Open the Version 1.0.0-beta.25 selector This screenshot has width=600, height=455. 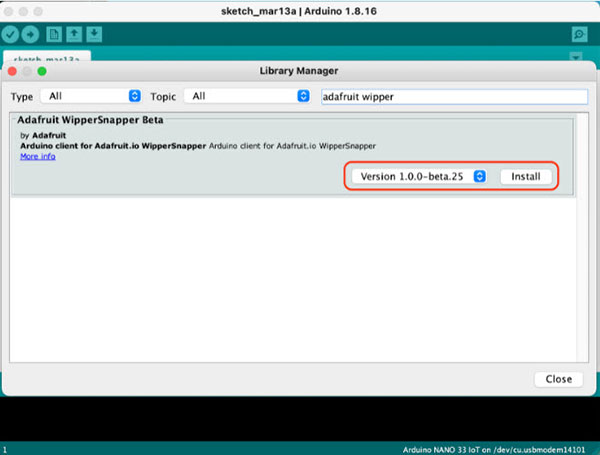click(x=419, y=176)
